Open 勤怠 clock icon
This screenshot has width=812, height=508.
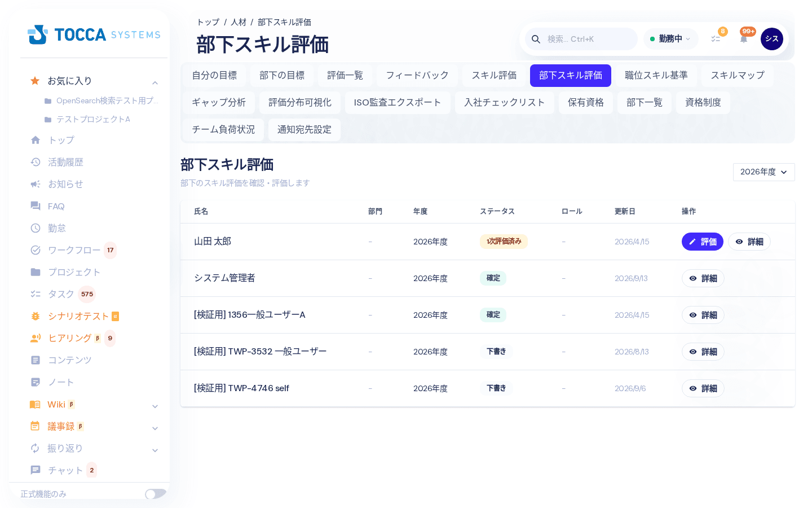click(36, 228)
